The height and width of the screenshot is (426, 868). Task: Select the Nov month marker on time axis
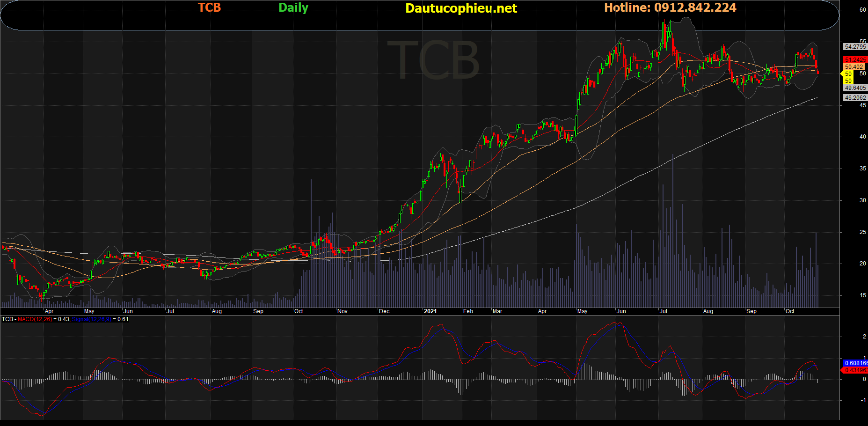[343, 311]
